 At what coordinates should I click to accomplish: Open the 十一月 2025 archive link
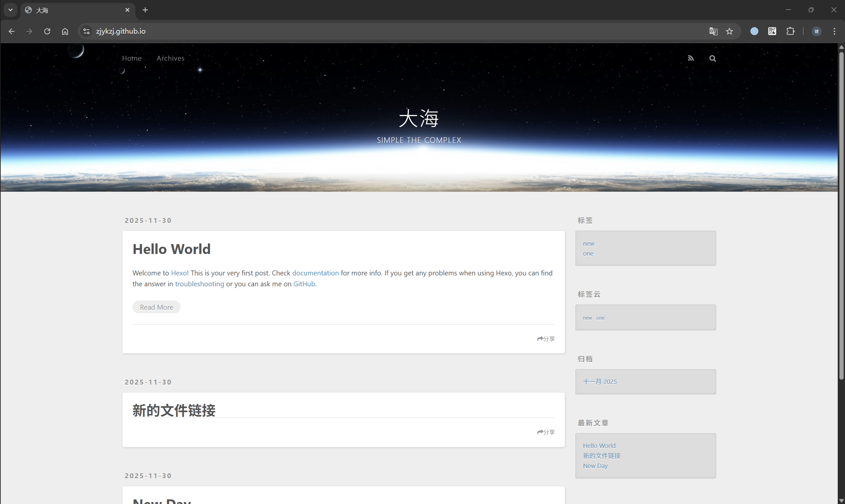(600, 381)
